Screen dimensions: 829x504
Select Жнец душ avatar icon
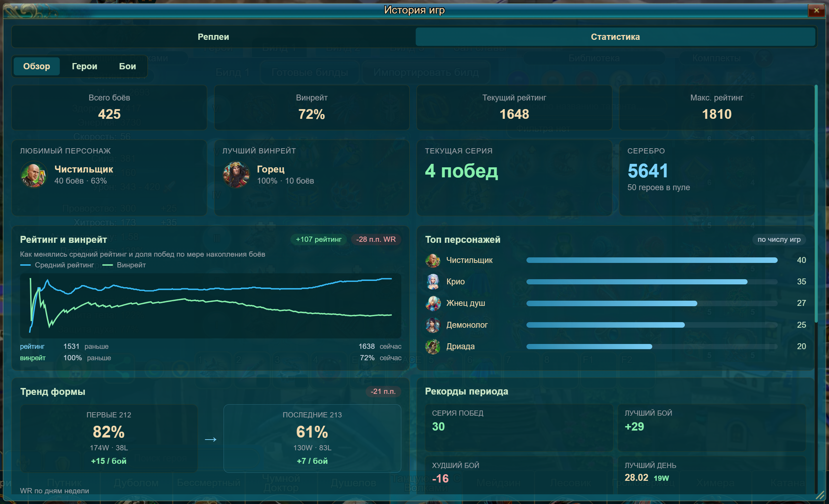pyautogui.click(x=433, y=303)
